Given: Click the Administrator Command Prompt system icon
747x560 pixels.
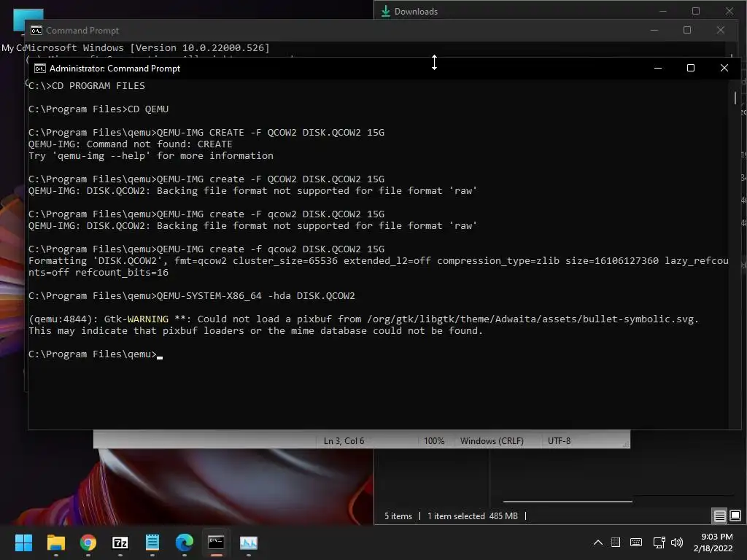Looking at the screenshot, I should click(40, 69).
